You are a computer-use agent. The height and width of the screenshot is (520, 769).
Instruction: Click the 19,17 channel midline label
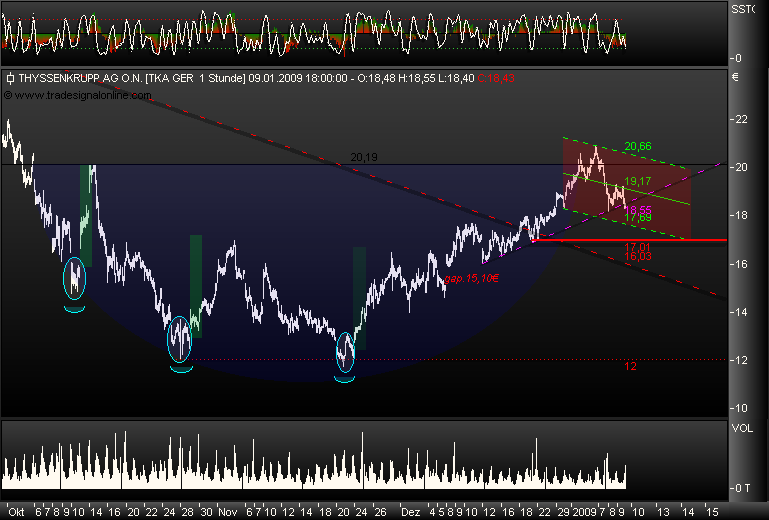pyautogui.click(x=639, y=181)
